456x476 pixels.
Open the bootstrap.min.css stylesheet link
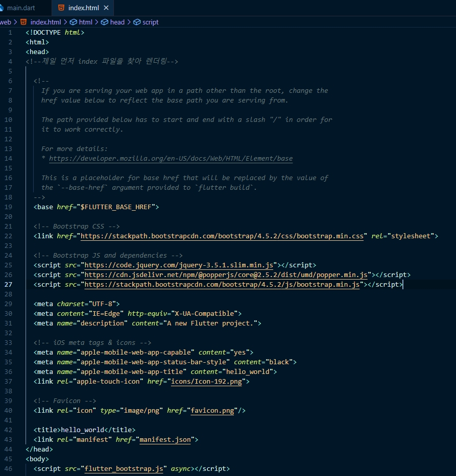[222, 236]
